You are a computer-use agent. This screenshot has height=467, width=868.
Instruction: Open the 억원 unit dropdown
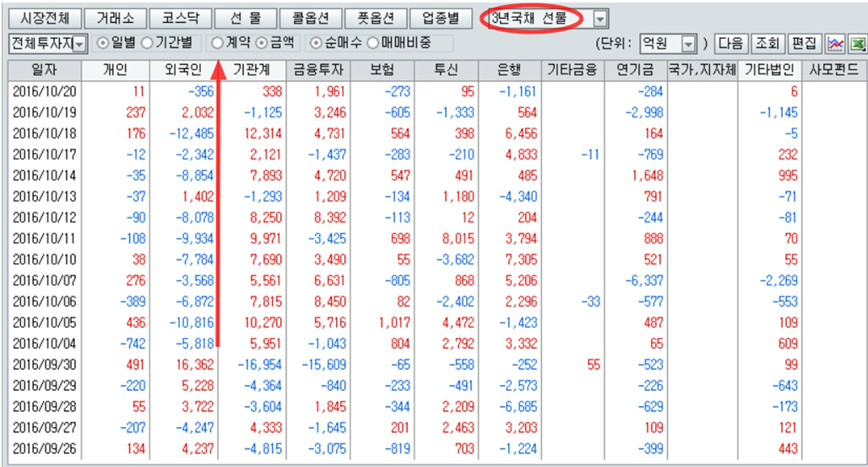pos(689,43)
